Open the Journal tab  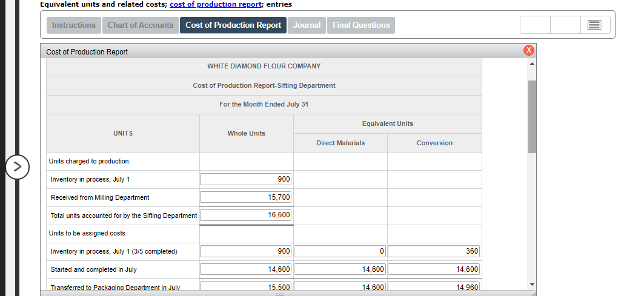coord(307,25)
